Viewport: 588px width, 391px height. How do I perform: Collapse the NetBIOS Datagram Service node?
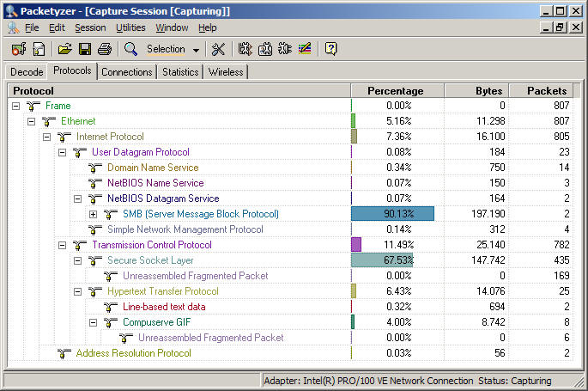77,199
